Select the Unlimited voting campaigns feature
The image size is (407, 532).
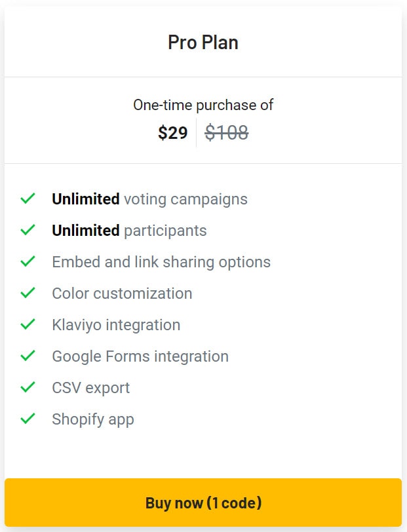pyautogui.click(x=149, y=199)
